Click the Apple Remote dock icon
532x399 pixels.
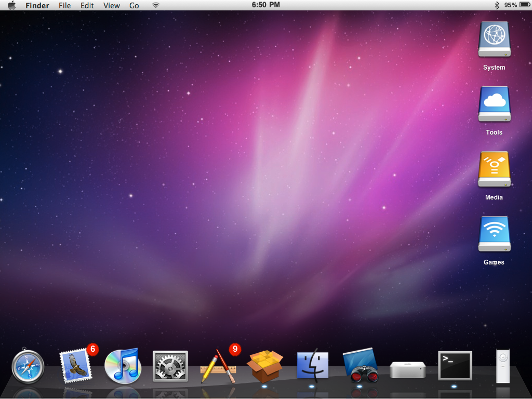[x=503, y=366]
